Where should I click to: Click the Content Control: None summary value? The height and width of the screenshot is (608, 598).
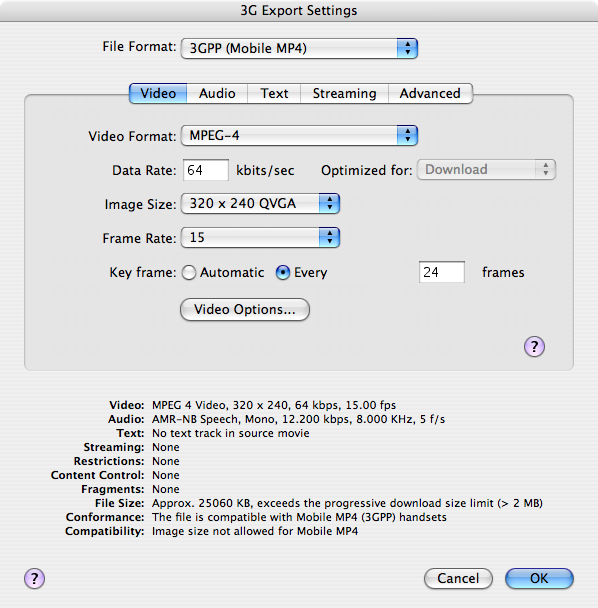166,475
